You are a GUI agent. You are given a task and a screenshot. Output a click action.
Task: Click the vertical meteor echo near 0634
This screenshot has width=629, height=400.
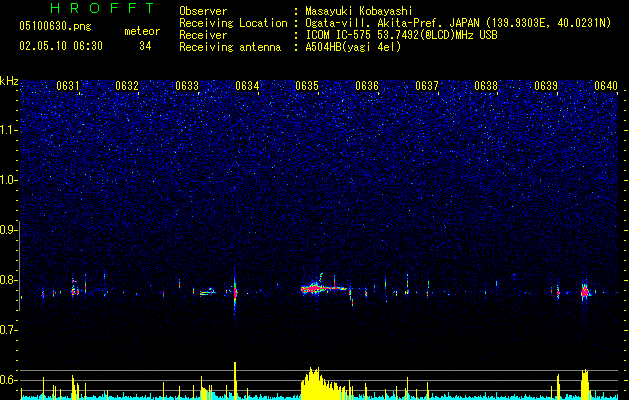pyautogui.click(x=235, y=291)
